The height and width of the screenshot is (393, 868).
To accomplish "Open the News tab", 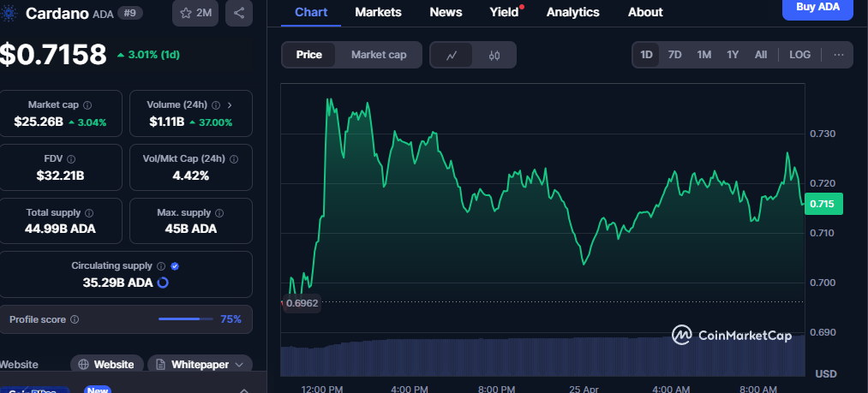I will (x=446, y=12).
